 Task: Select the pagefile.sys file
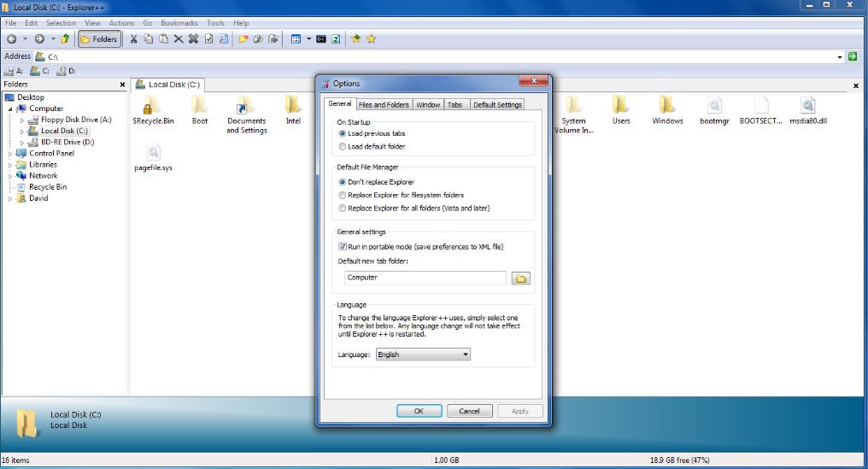coord(153,158)
